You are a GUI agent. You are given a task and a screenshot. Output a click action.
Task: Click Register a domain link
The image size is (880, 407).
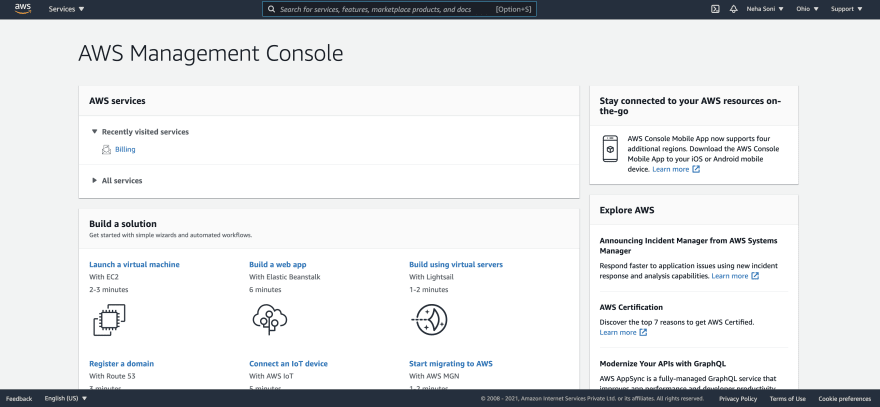tap(121, 364)
